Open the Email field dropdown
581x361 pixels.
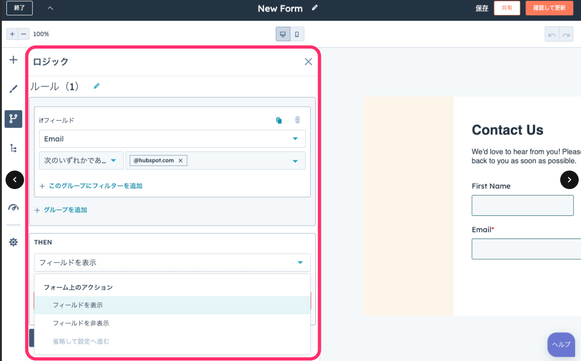coord(172,139)
